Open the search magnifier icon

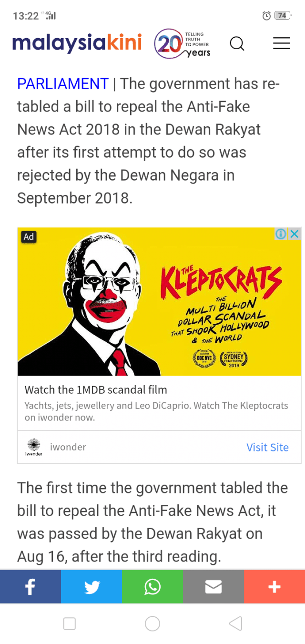[x=237, y=44]
